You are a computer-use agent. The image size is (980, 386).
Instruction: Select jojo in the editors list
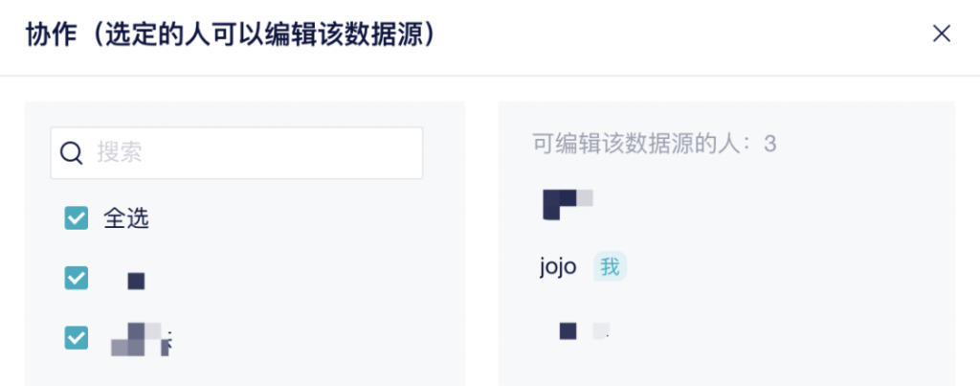(558, 267)
